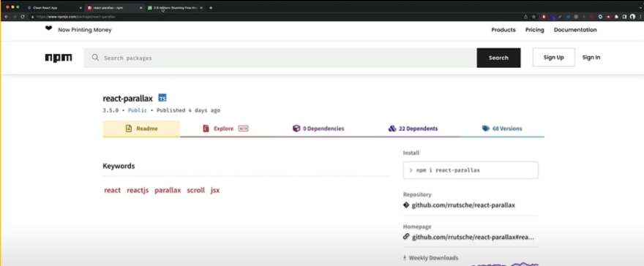Select the Readme tab
The height and width of the screenshot is (266, 644).
click(141, 129)
